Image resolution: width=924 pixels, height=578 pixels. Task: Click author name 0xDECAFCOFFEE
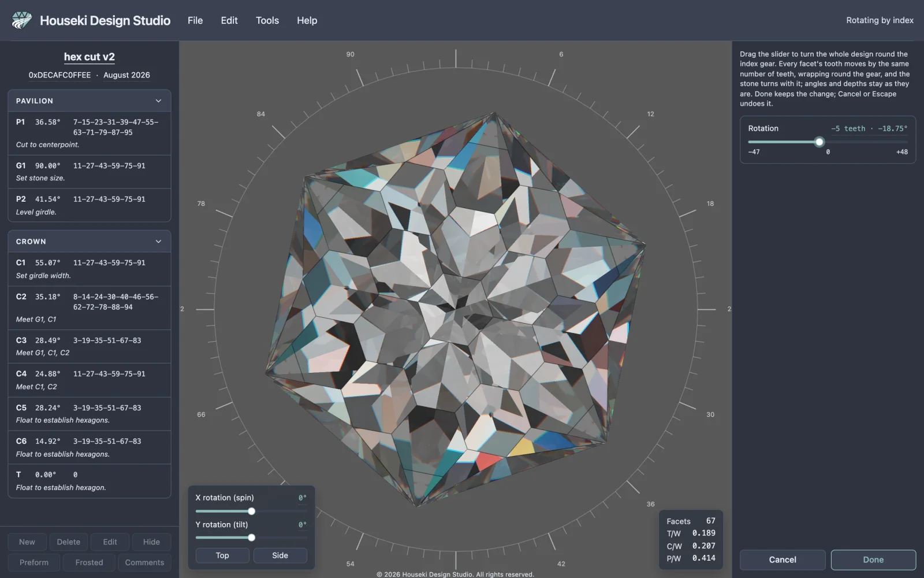(x=59, y=75)
